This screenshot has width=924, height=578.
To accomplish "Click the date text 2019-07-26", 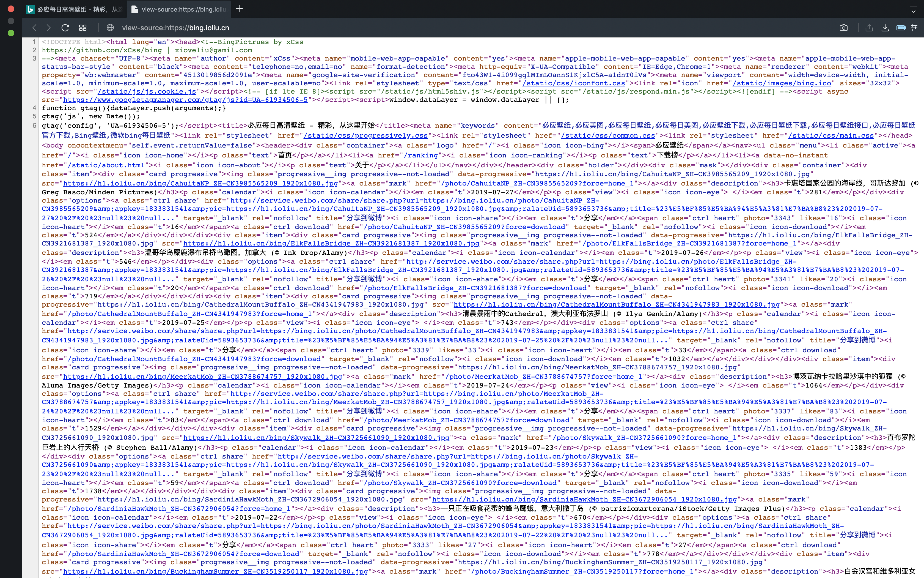I will coord(683,253).
